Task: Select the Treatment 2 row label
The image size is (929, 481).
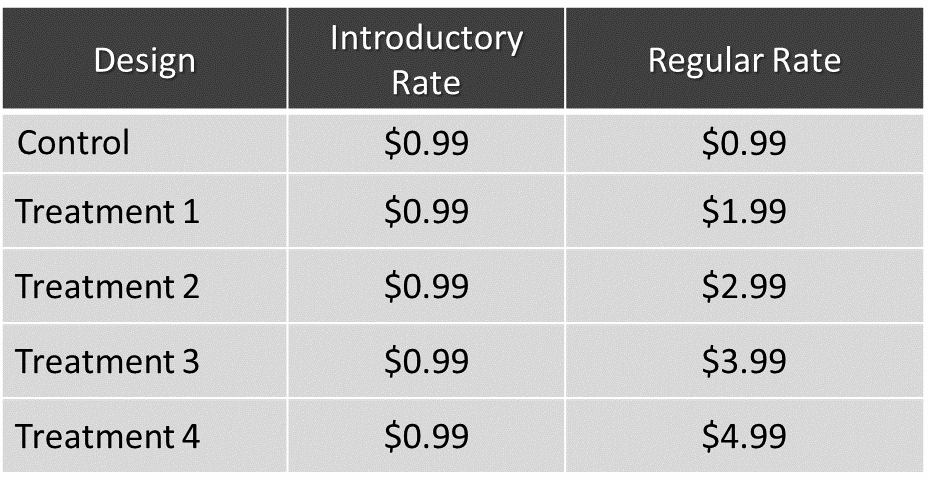Action: tap(107, 287)
